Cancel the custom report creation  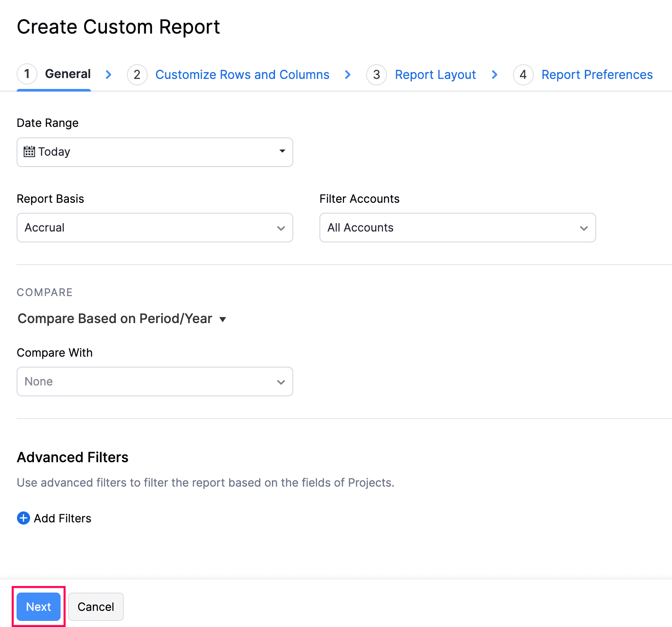pos(96,607)
